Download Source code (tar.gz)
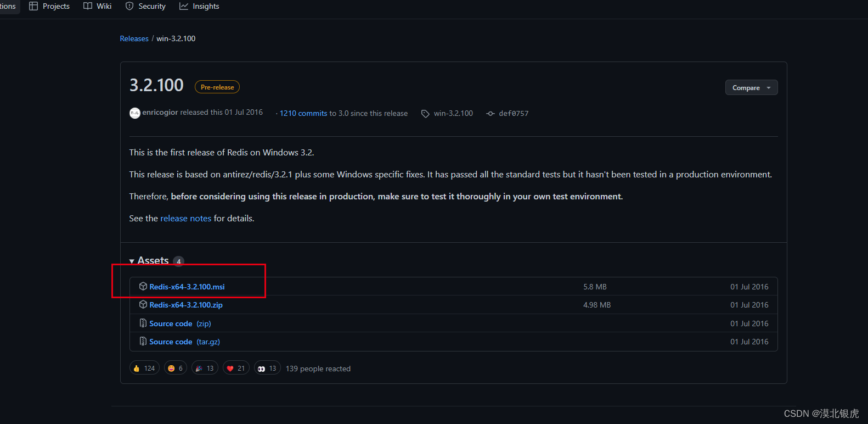868x424 pixels. point(184,342)
